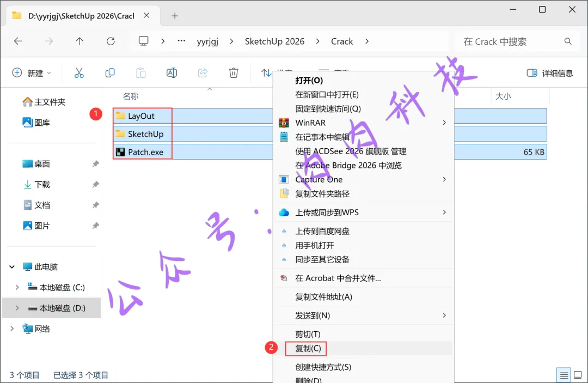The image size is (588, 383).
Task: Open 图库 in navigation pane
Action: (36, 123)
